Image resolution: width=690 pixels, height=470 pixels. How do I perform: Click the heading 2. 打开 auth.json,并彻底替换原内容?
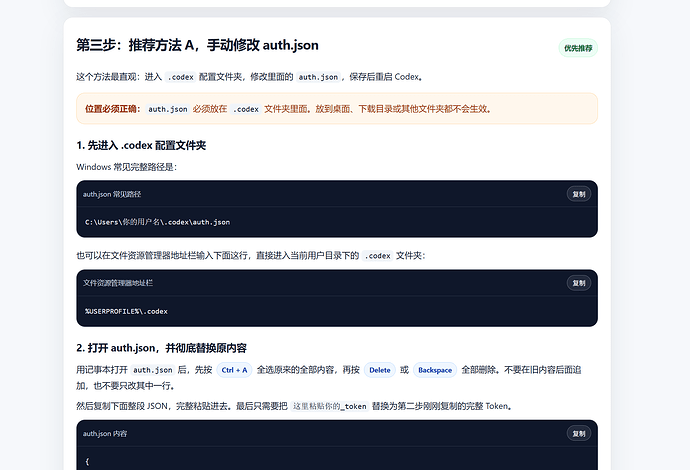click(161, 348)
